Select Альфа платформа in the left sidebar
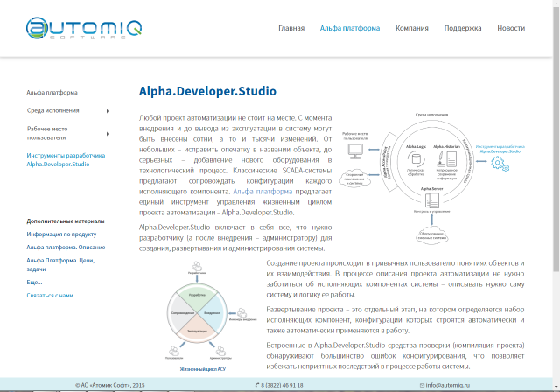Viewport: 560px width, 392px height. pyautogui.click(x=52, y=93)
